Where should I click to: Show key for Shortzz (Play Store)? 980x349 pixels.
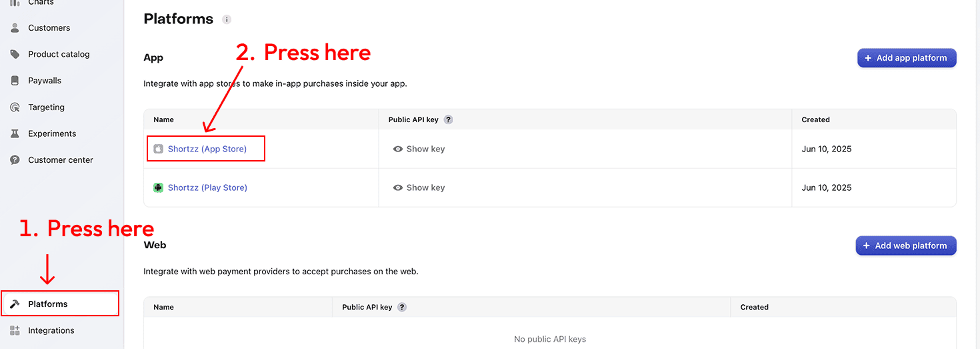(419, 188)
